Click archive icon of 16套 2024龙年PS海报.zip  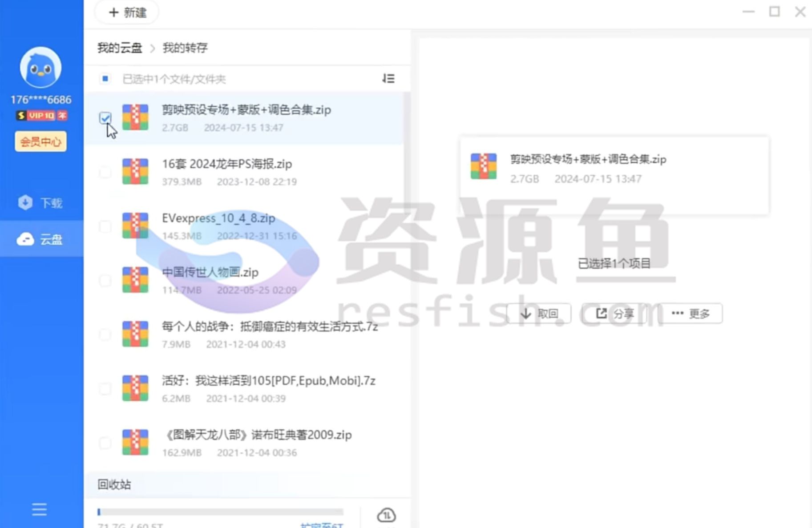(x=135, y=172)
